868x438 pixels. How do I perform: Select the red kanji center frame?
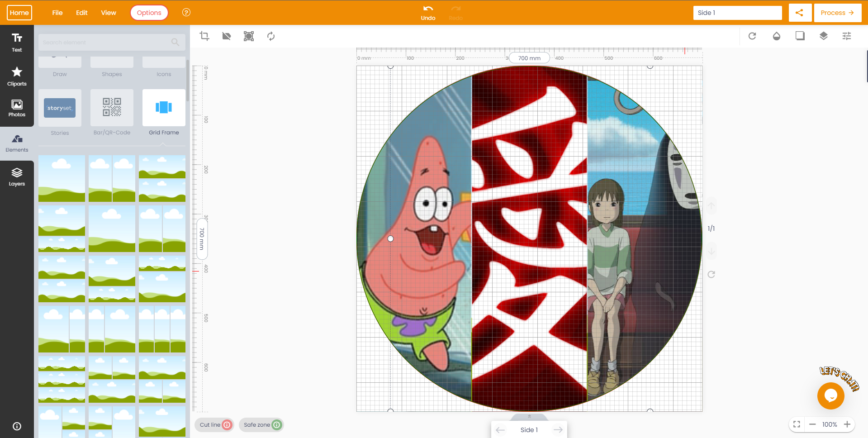529,238
